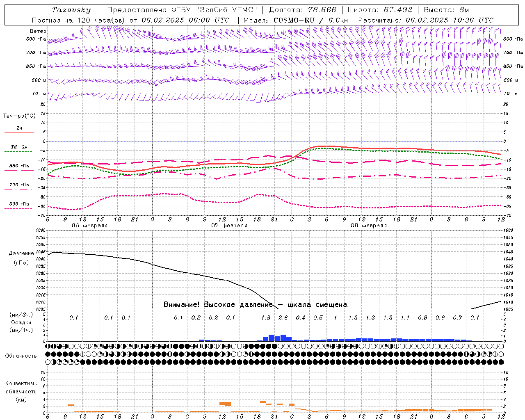The height and width of the screenshot is (420, 525).
Task: Click the 08 февраля date label
Action: click(x=369, y=226)
